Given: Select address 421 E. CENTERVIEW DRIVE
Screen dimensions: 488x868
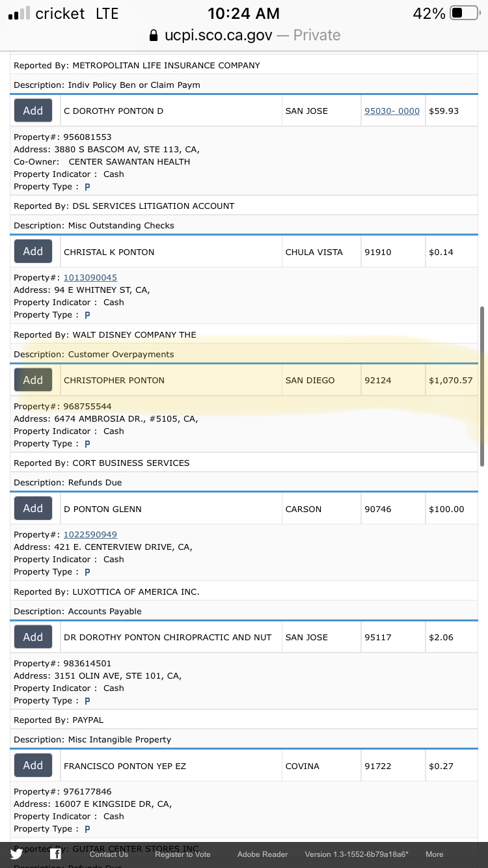Looking at the screenshot, I should [103, 547].
